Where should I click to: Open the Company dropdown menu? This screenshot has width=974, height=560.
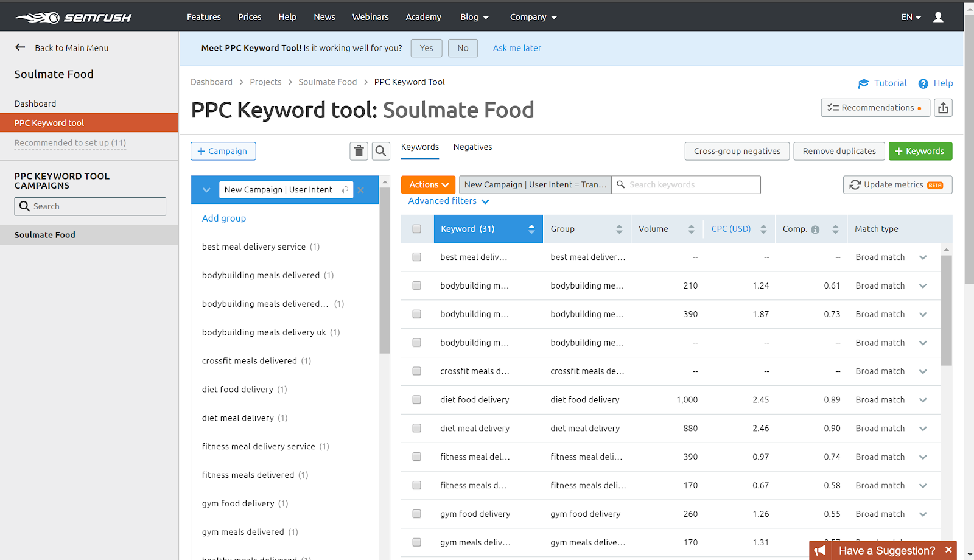coord(533,17)
